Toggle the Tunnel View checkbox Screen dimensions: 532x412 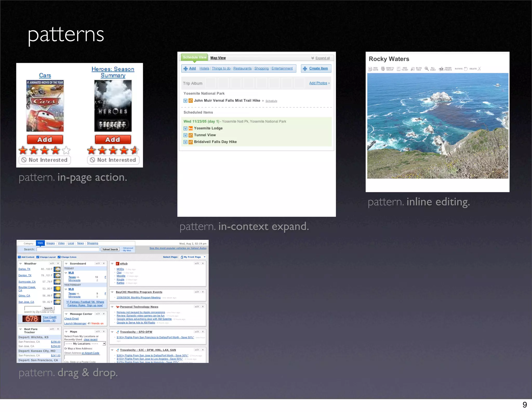click(185, 135)
